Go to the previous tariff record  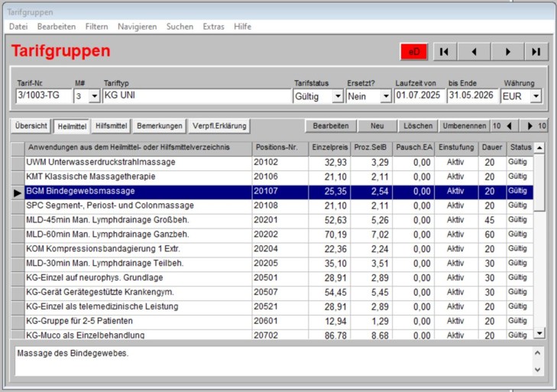point(474,51)
